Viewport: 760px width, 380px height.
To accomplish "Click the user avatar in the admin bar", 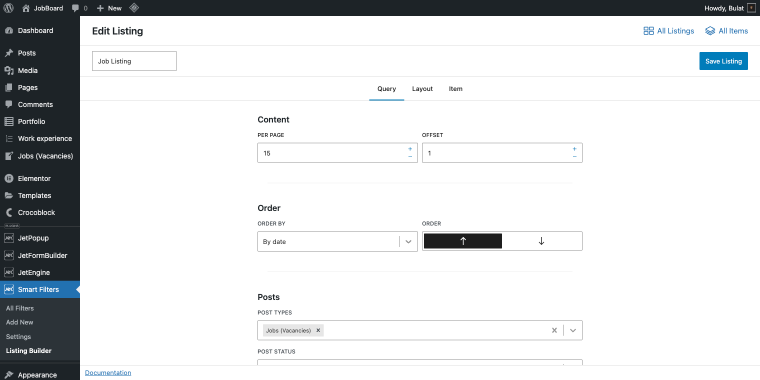I will click(x=752, y=8).
